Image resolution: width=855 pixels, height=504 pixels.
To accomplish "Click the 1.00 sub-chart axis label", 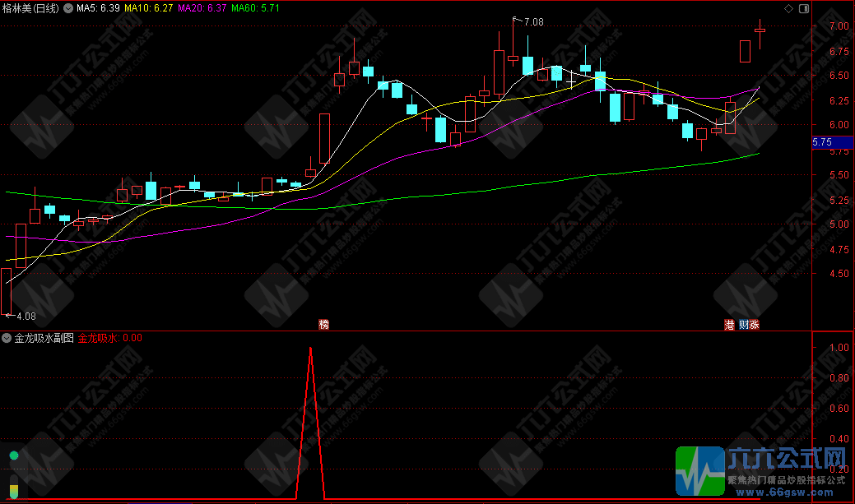I will (839, 348).
